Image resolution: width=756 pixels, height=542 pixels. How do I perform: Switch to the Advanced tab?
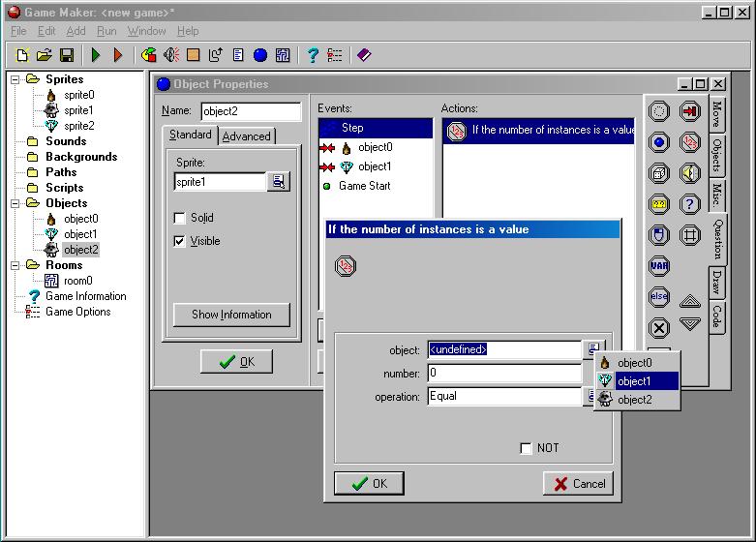(x=247, y=136)
